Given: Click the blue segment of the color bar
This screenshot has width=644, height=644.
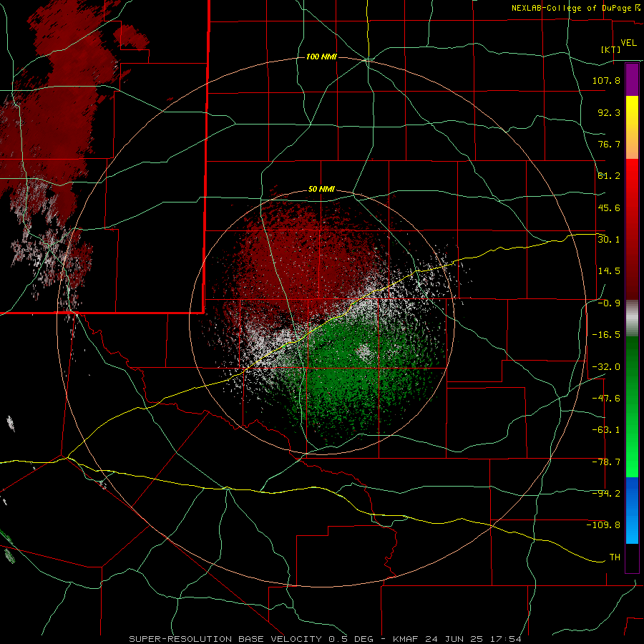Looking at the screenshot, I should tap(632, 510).
